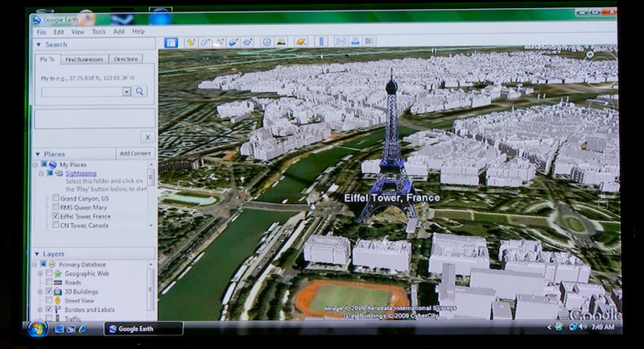Toggle the sidebar panel toolbar button
The image size is (644, 349).
coord(171,43)
